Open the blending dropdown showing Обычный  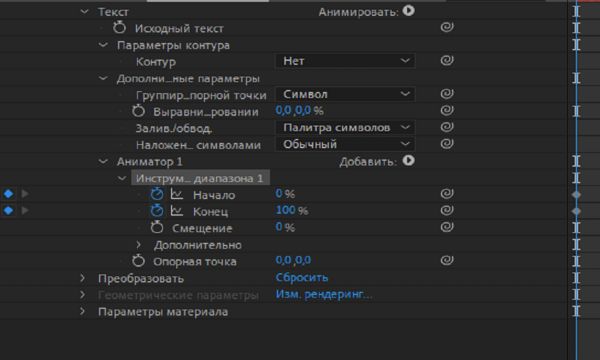[345, 144]
